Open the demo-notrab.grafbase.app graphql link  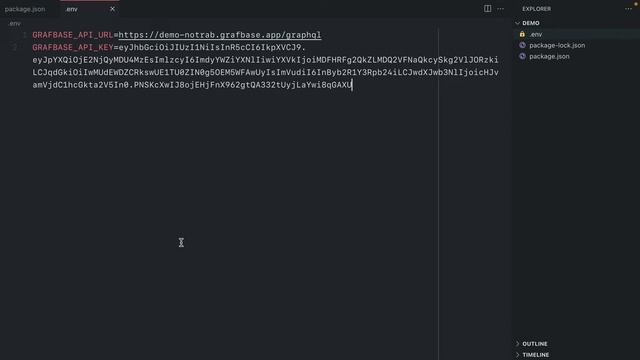(x=220, y=35)
